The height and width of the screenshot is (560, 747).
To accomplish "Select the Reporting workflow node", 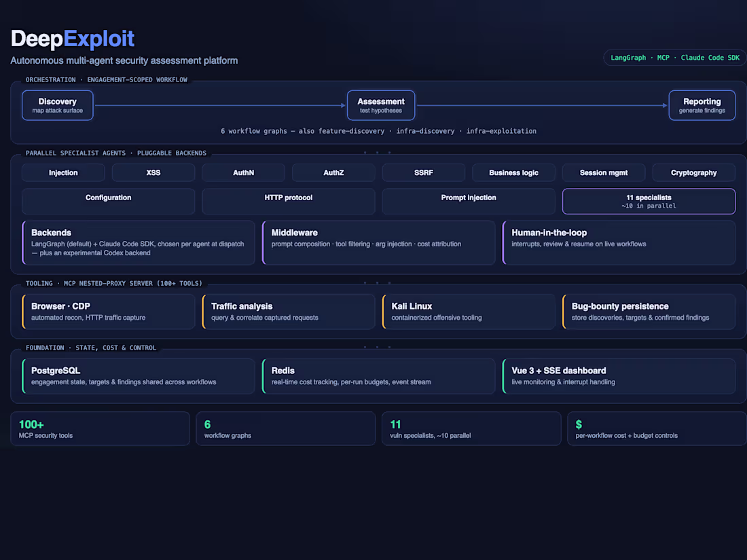I will pyautogui.click(x=702, y=105).
